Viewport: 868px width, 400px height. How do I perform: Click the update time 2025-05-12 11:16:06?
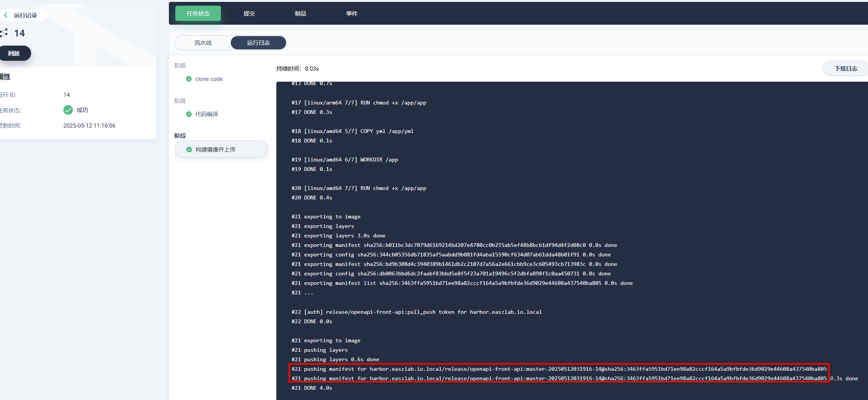(x=89, y=126)
